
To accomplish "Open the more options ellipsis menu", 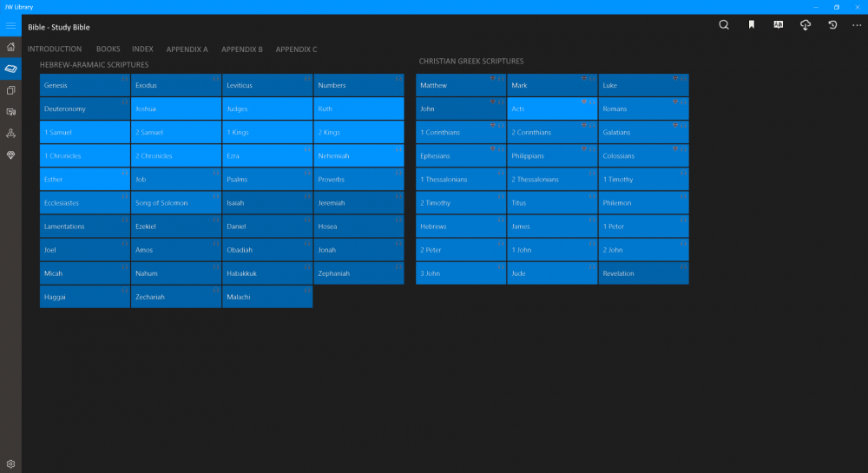I will click(x=857, y=25).
